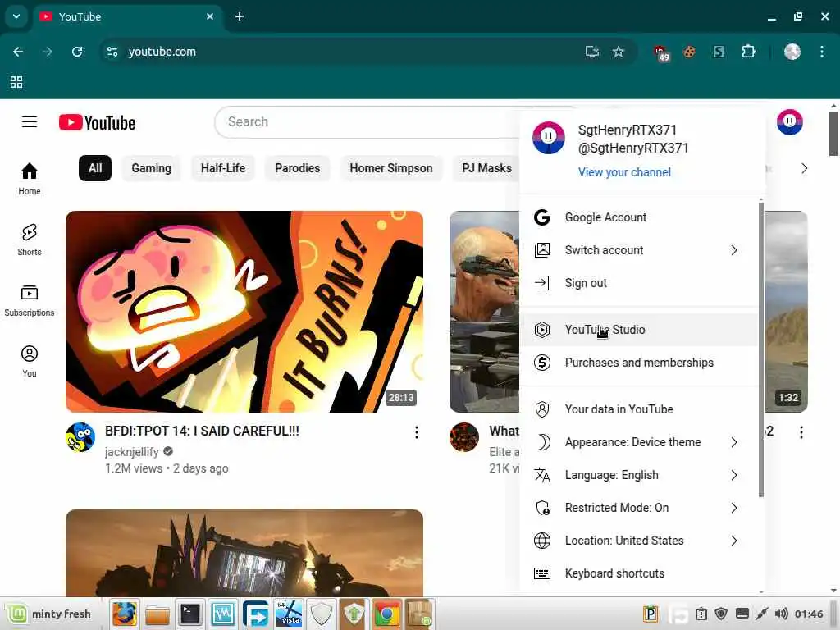Click the jacknjellify channel avatar
840x630 pixels.
point(80,437)
